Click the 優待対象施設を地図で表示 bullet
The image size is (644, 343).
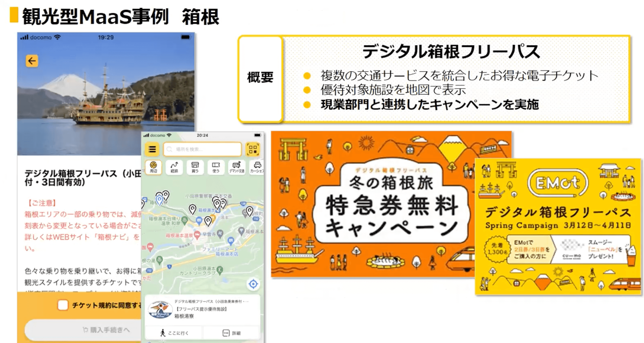[x=393, y=90]
